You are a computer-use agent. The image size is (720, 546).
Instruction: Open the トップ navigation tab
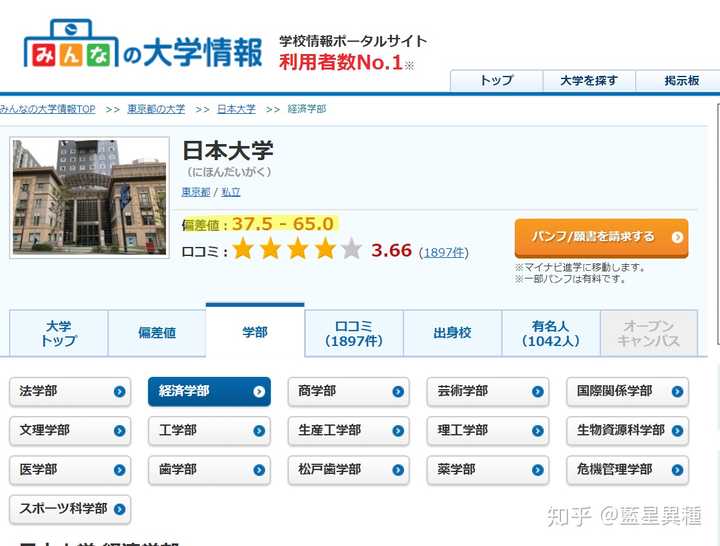tap(496, 81)
